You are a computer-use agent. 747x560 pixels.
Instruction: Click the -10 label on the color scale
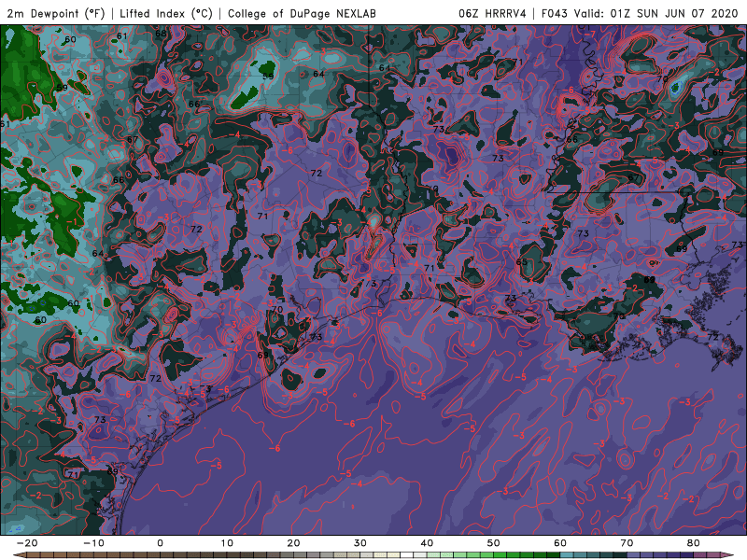click(93, 543)
